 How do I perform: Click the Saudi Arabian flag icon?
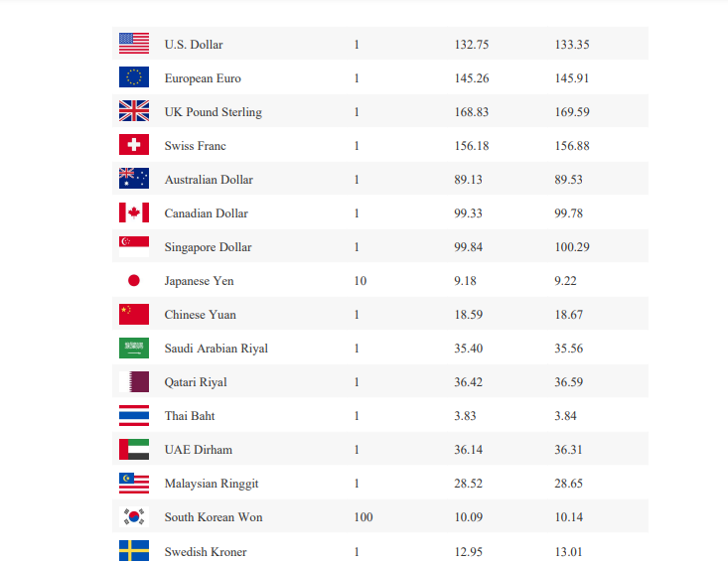134,348
